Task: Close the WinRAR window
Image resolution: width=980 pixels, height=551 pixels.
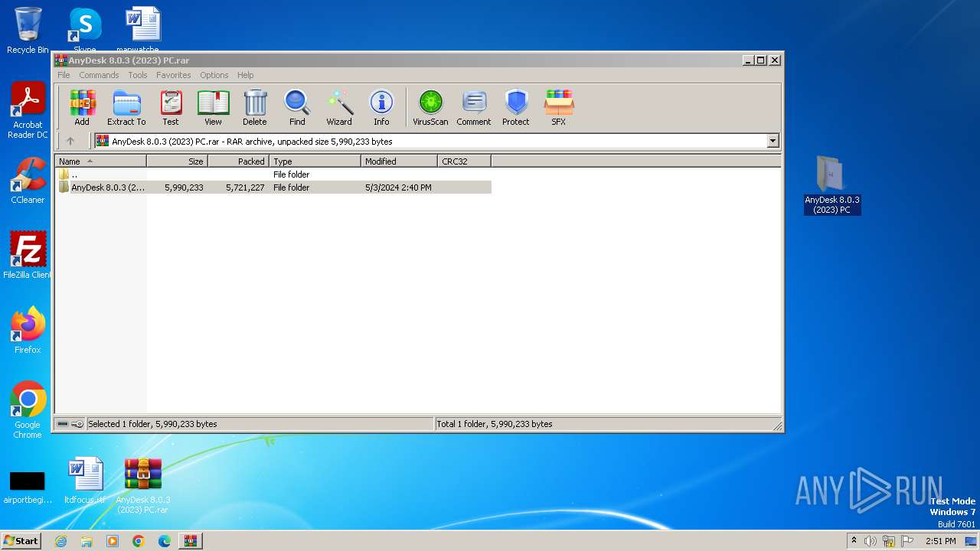Action: click(774, 60)
